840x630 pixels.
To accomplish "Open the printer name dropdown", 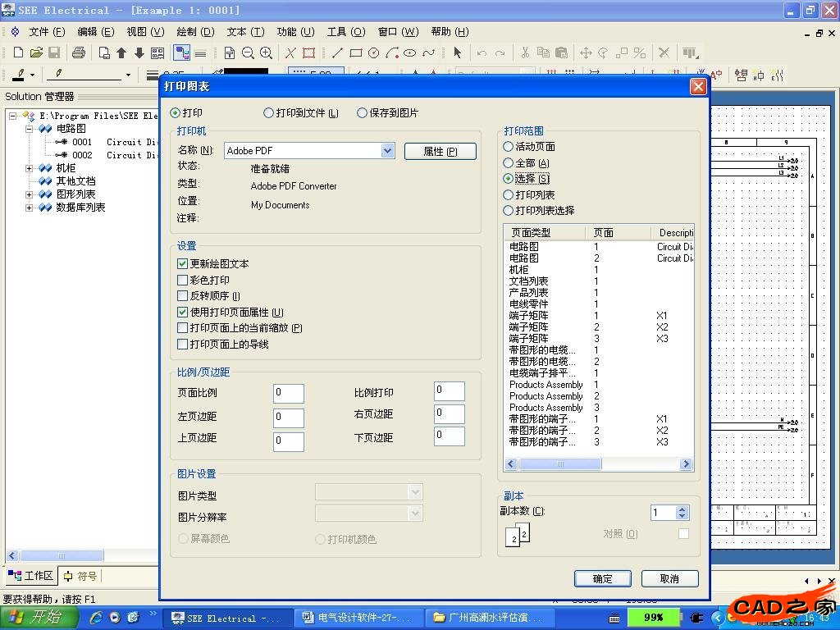I will [388, 151].
